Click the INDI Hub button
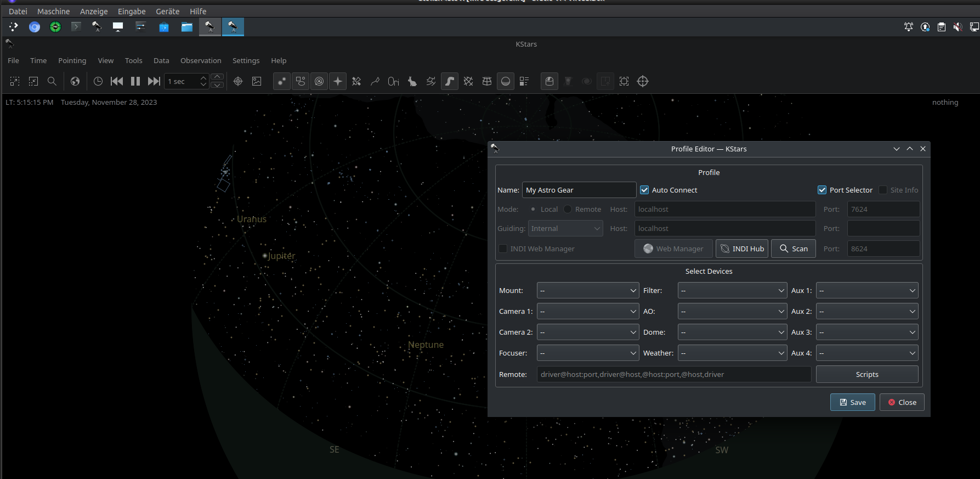The image size is (980, 479). click(x=741, y=249)
